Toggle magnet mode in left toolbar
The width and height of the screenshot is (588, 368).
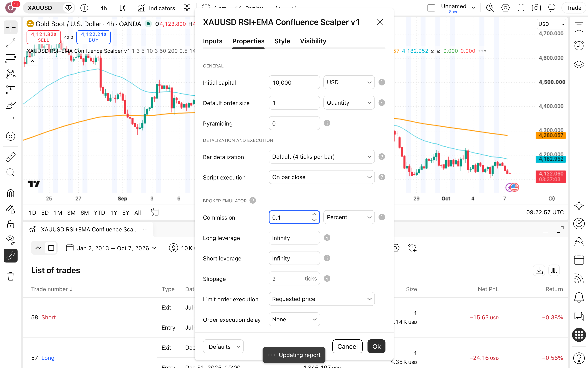click(10, 193)
